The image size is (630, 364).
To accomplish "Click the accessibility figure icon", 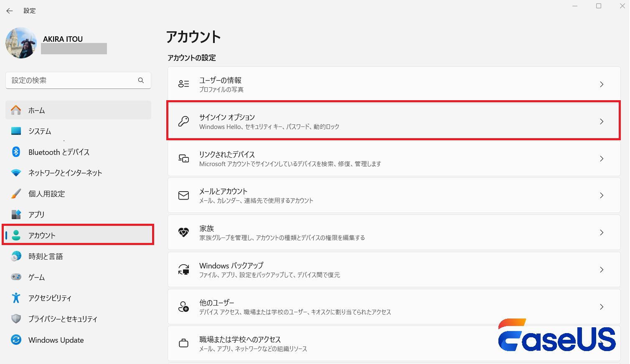I will click(x=16, y=298).
